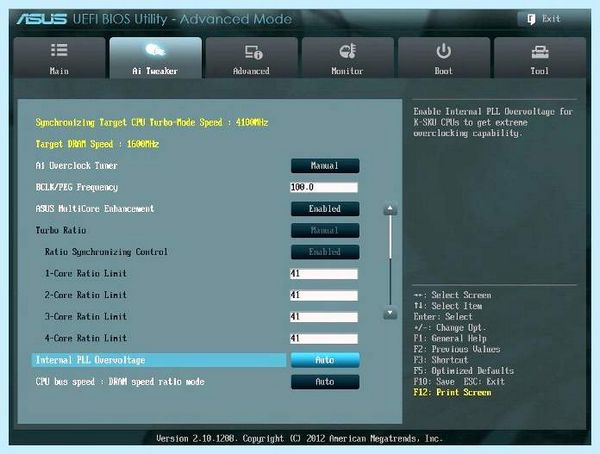The image size is (600, 454).
Task: Edit the 2-Core Ratio Limit field
Action: (x=324, y=295)
